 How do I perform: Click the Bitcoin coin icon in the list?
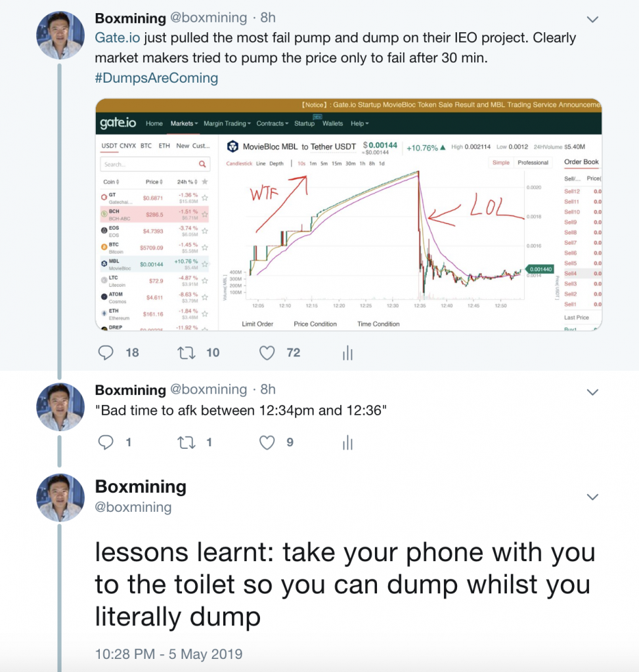[x=103, y=247]
